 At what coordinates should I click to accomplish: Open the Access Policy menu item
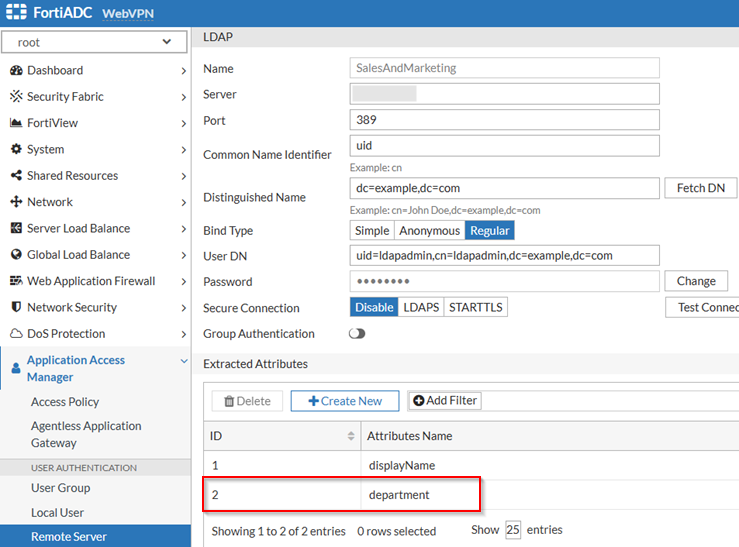(x=64, y=402)
